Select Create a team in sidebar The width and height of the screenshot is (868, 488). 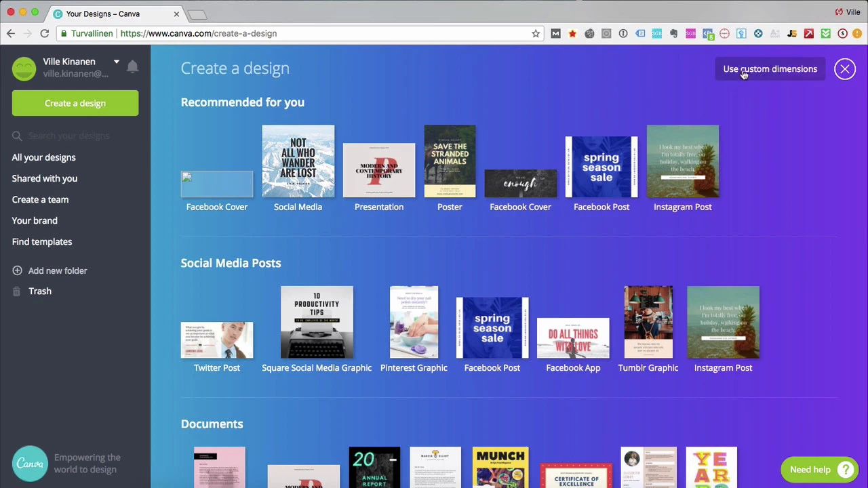point(40,199)
